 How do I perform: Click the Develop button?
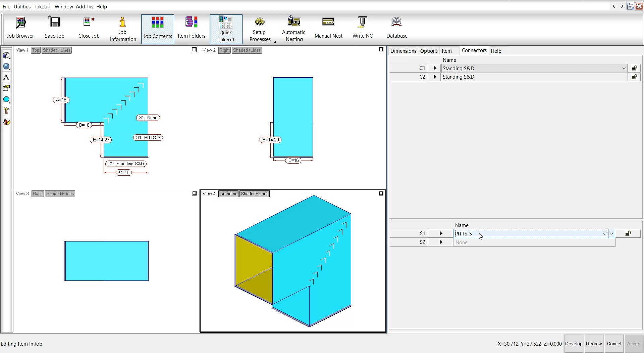point(574,344)
